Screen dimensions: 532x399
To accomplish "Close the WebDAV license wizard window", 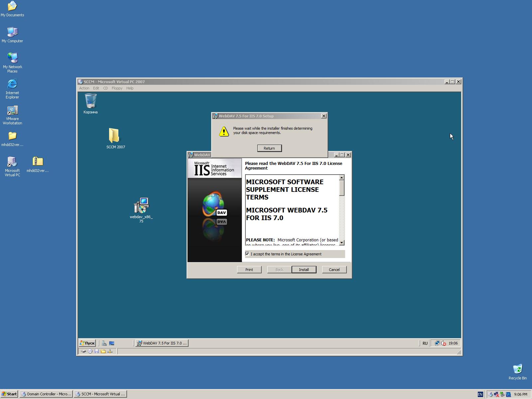I will (348, 155).
